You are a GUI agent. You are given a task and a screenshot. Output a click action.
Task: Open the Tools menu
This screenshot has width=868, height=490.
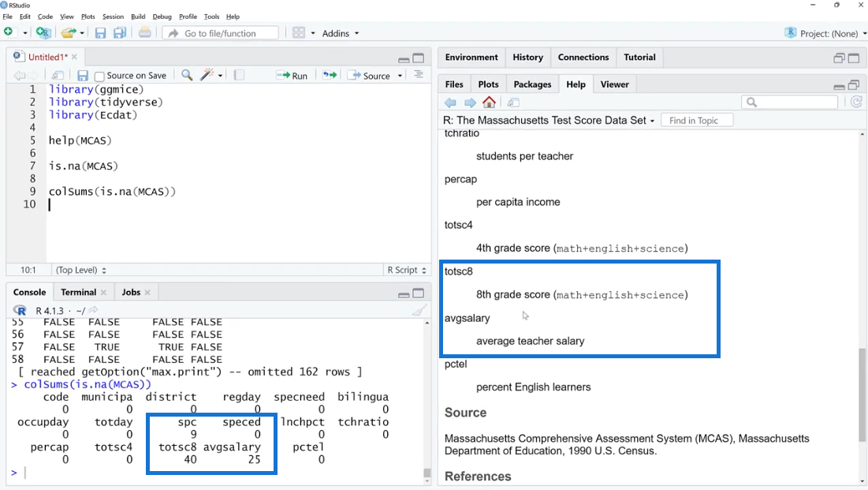(211, 17)
